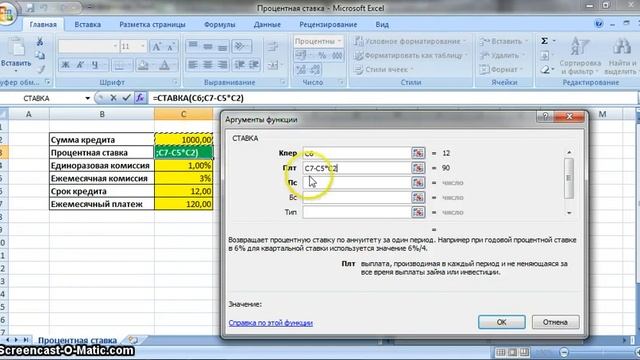Switch to Normal view in the status bar
Screen dimensions: 640x360
coord(500,352)
